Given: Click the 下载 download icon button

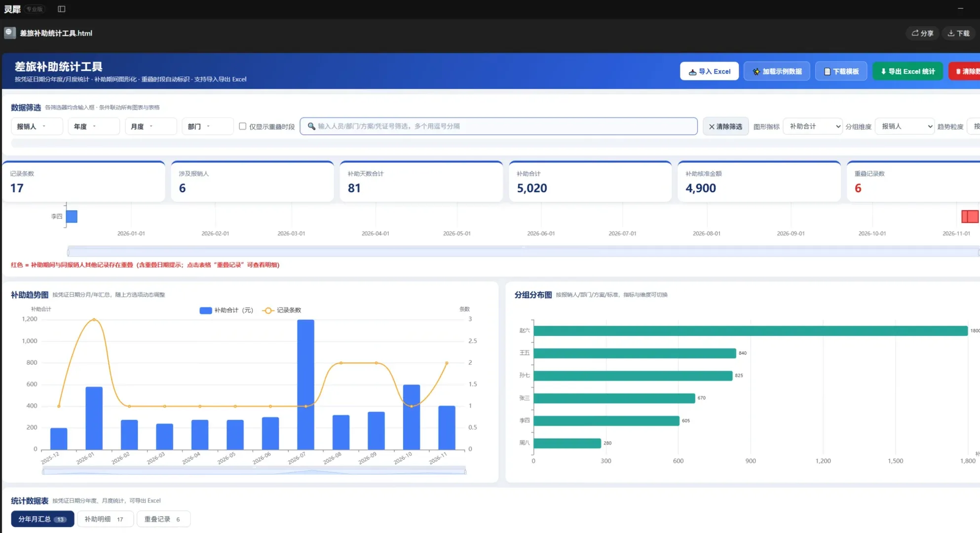Looking at the screenshot, I should click(958, 33).
